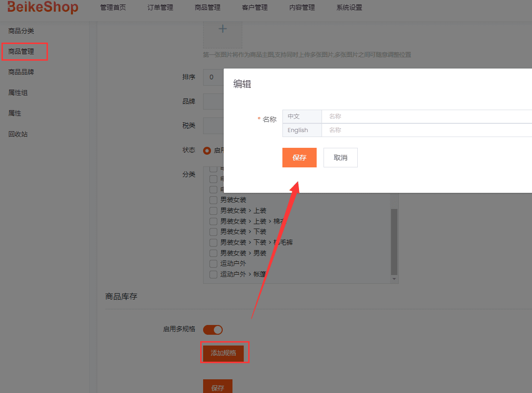The image size is (532, 393).
Task: Check the 男装女装 > 下装 checkbox
Action: (x=213, y=231)
